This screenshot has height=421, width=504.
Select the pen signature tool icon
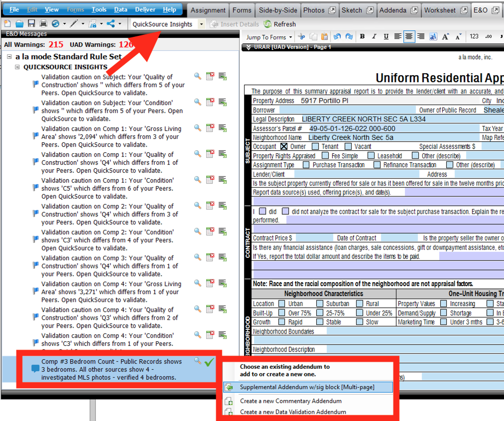pos(74,24)
